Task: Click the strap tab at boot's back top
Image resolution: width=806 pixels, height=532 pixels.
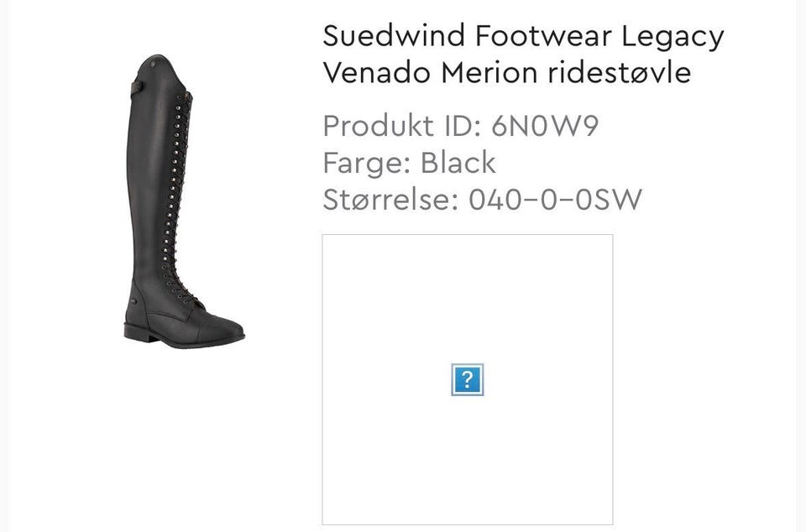Action: (x=137, y=88)
